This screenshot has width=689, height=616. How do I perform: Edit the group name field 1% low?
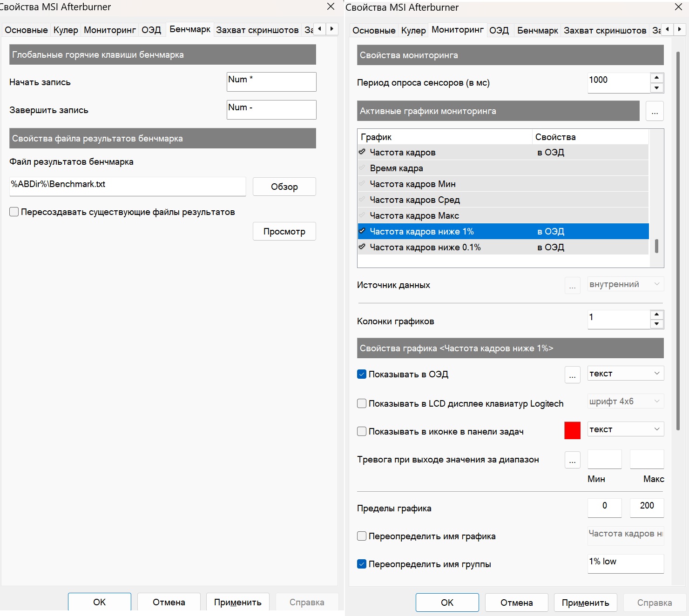626,563
